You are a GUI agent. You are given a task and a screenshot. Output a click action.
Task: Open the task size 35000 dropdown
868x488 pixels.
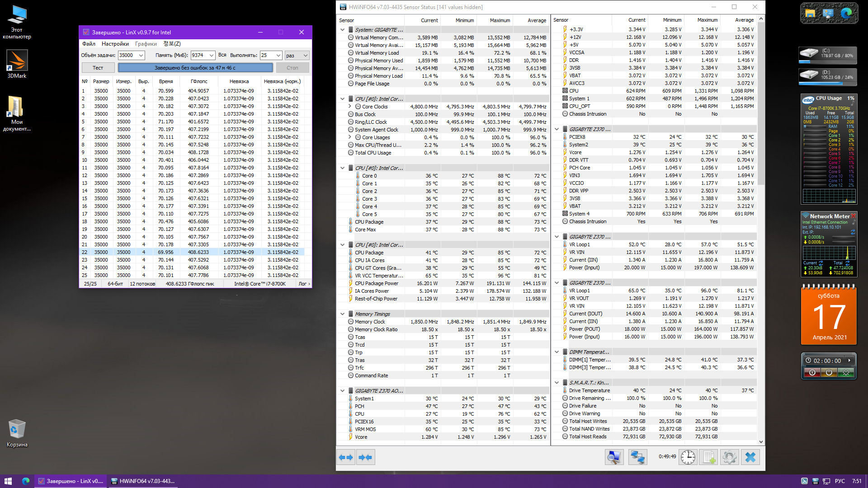[141, 56]
